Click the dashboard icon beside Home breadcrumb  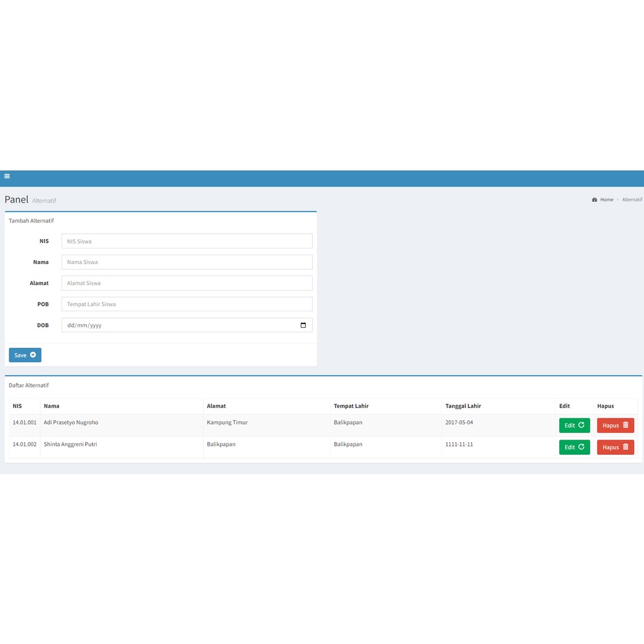click(594, 199)
